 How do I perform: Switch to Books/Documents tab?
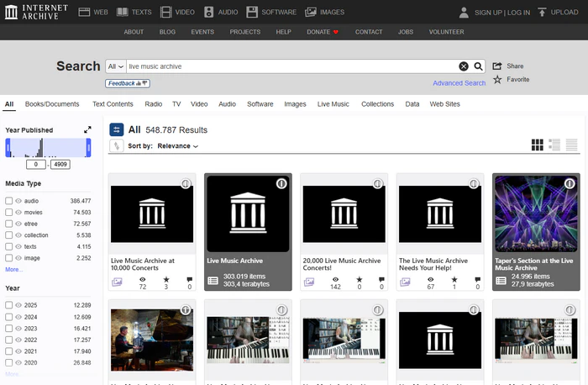click(x=52, y=104)
